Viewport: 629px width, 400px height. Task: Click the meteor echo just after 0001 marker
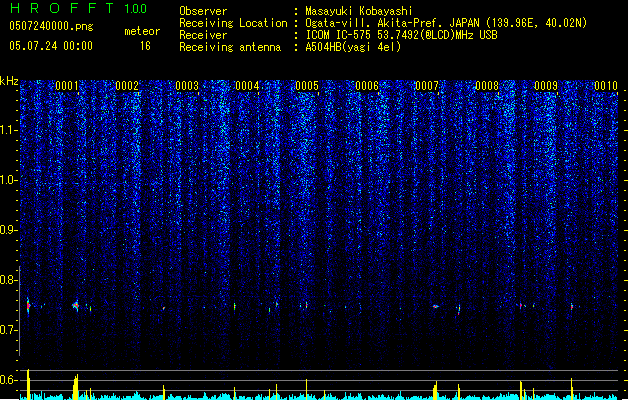coord(76,306)
